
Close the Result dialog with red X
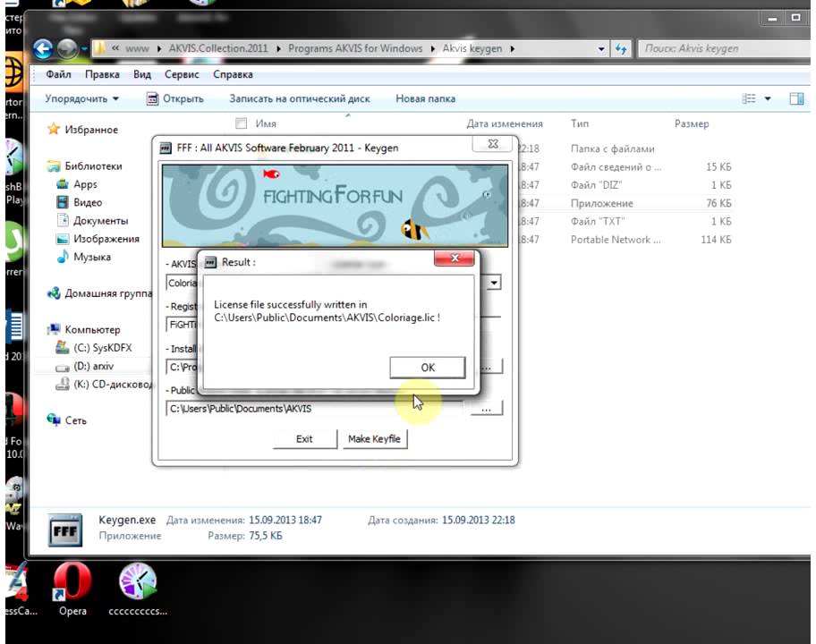click(x=455, y=258)
